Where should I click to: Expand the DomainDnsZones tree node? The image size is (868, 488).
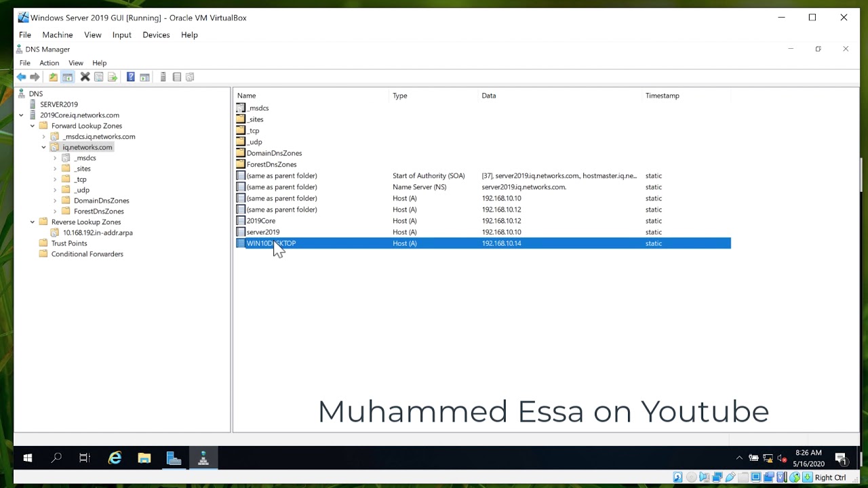[55, 201]
